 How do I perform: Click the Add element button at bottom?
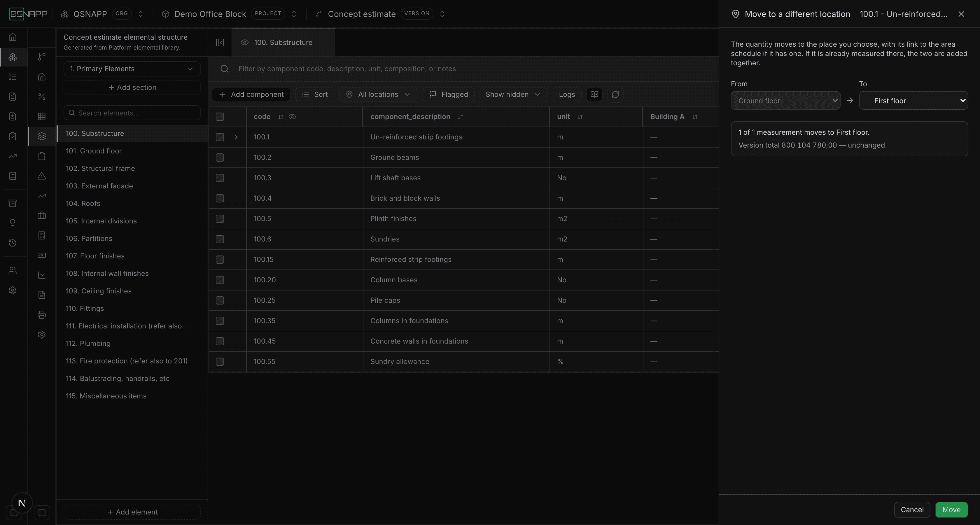pyautogui.click(x=132, y=512)
